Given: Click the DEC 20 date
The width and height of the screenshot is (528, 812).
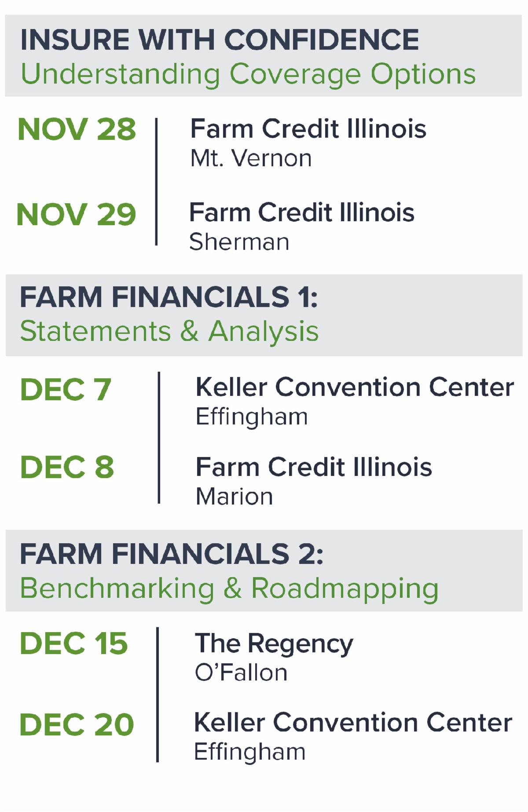Looking at the screenshot, I should point(77,724).
